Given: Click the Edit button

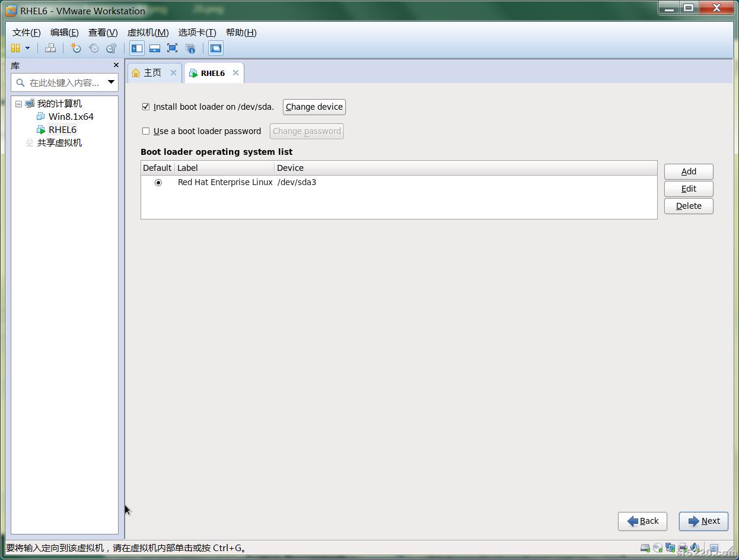Looking at the screenshot, I should [689, 189].
